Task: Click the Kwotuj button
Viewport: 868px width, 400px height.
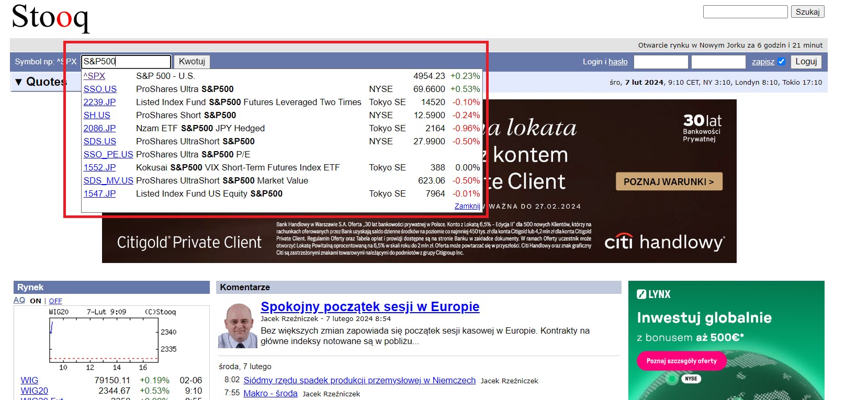Action: pyautogui.click(x=191, y=61)
